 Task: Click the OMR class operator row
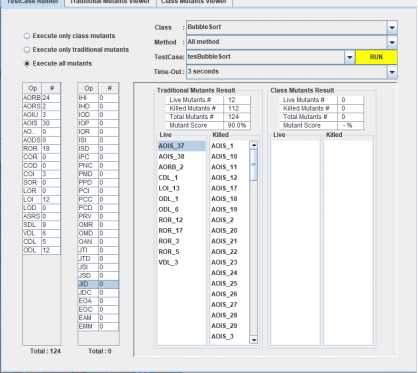pyautogui.click(x=98, y=225)
